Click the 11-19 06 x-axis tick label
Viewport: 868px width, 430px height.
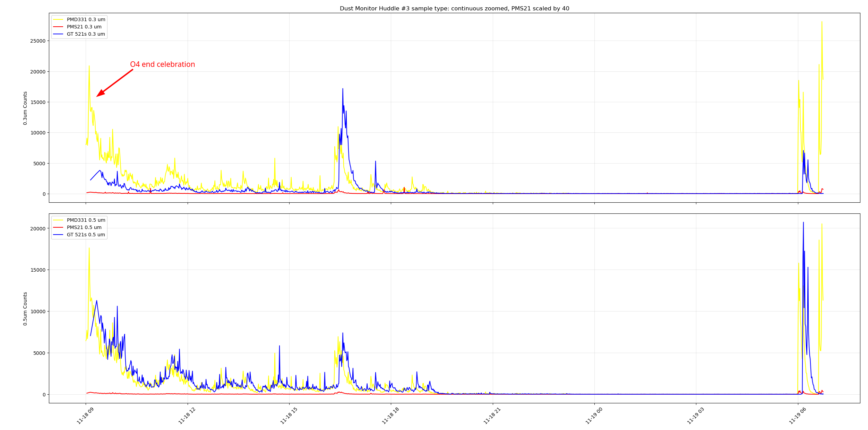point(798,416)
